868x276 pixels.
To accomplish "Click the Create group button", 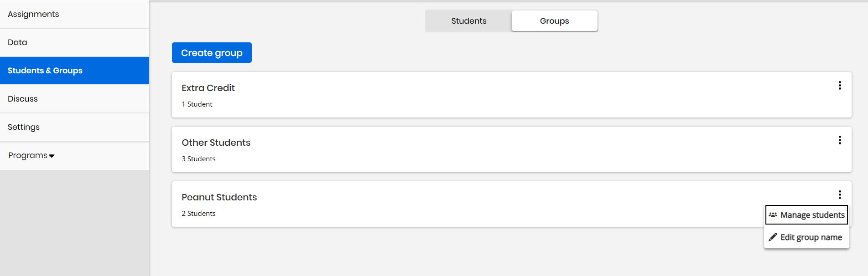I will pyautogui.click(x=212, y=53).
